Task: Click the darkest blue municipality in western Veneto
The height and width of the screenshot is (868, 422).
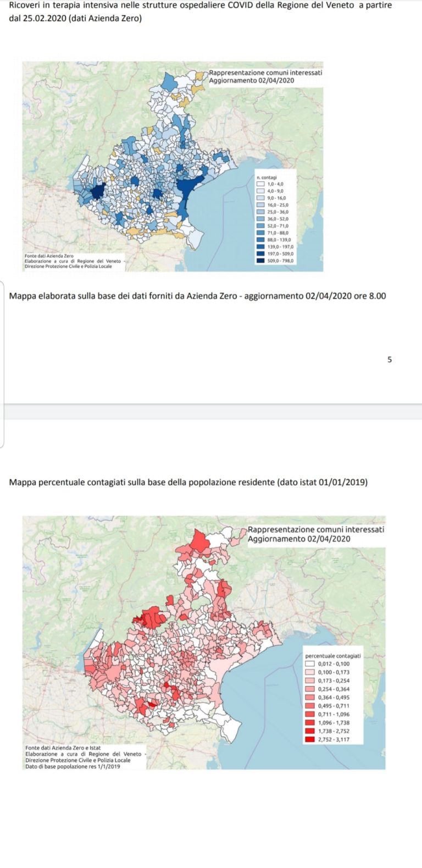Action: (98, 192)
